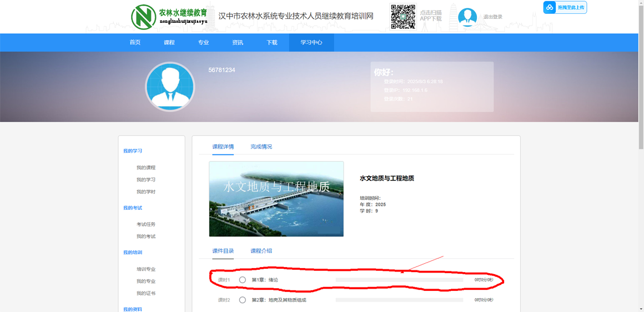Open the 课程 navigation item
This screenshot has width=644, height=312.
[169, 43]
